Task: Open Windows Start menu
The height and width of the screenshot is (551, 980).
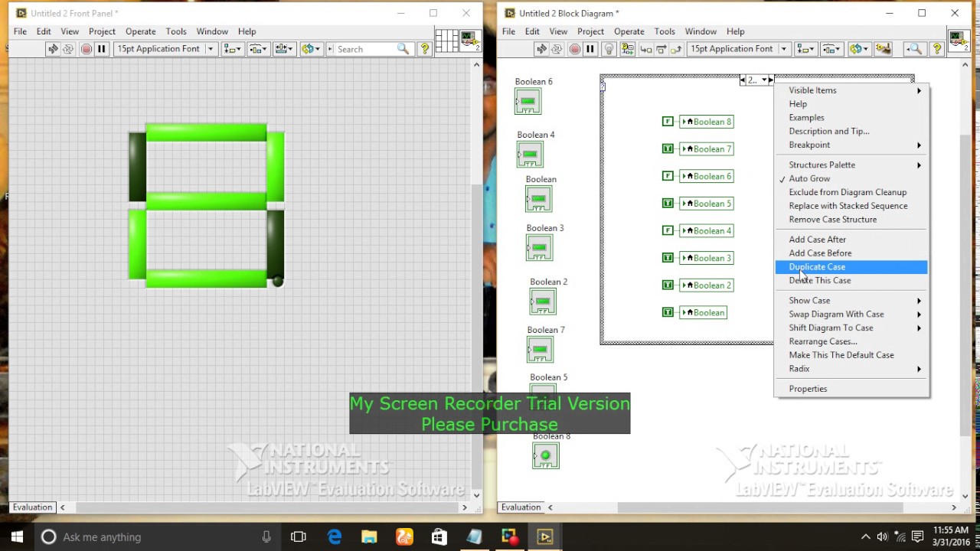Action: tap(17, 536)
